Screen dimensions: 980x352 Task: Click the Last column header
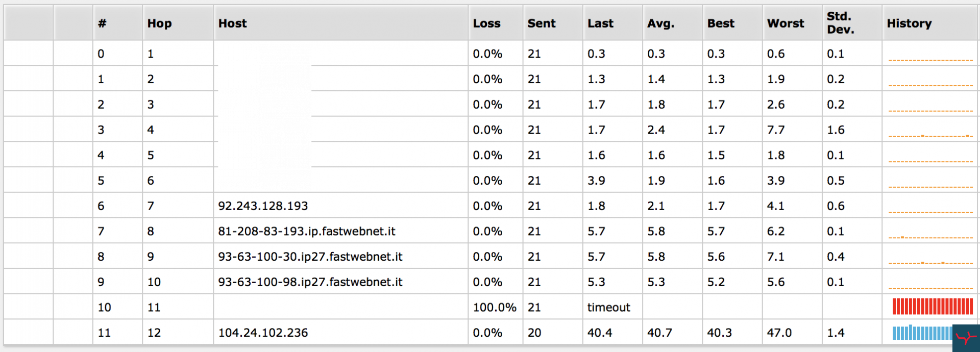coord(600,23)
